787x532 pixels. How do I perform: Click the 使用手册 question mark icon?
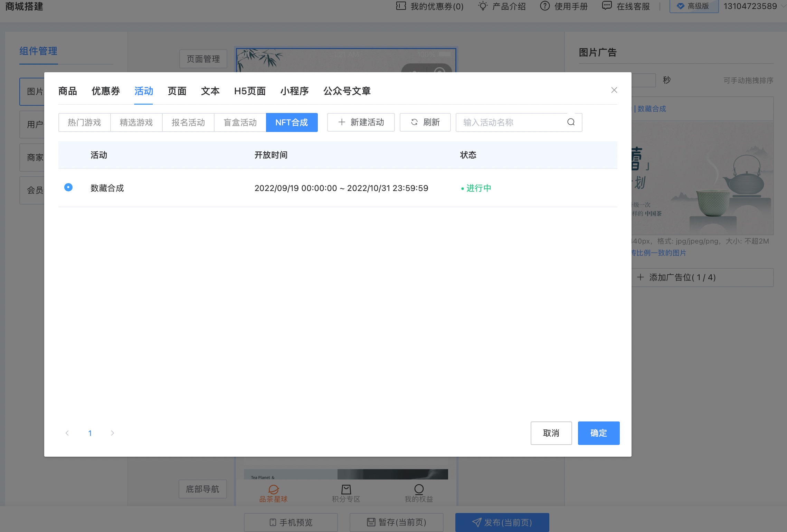pyautogui.click(x=544, y=6)
